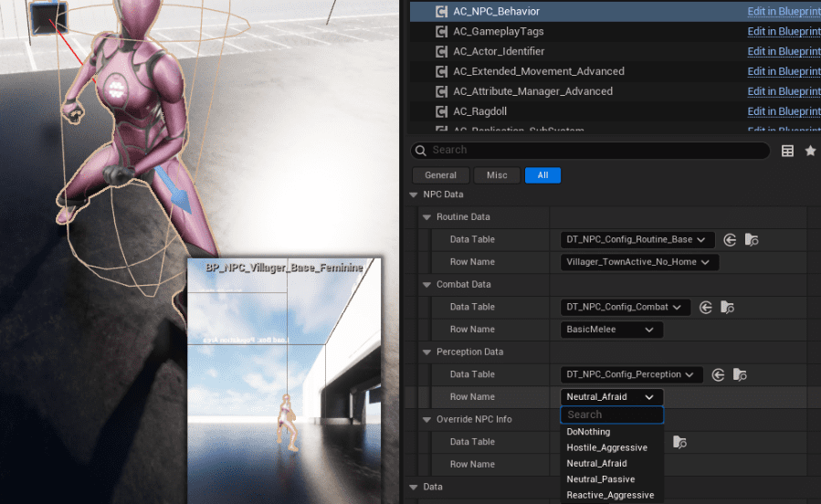Click the details Search field
The image size is (821, 504).
590,151
